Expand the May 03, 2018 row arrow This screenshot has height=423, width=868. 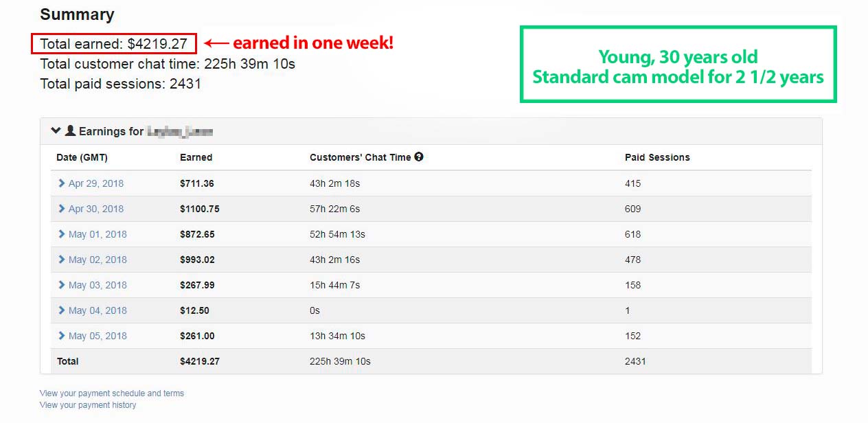(x=62, y=285)
